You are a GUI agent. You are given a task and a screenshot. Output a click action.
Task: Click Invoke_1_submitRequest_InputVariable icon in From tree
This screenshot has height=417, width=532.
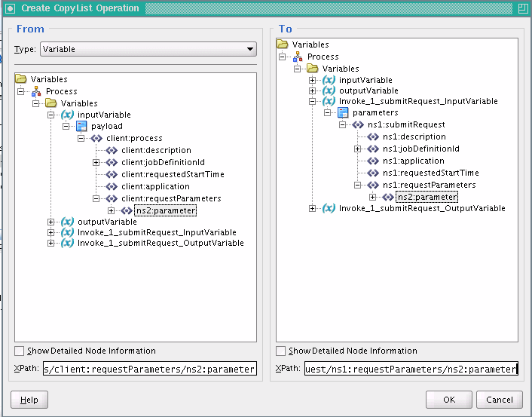tap(67, 232)
